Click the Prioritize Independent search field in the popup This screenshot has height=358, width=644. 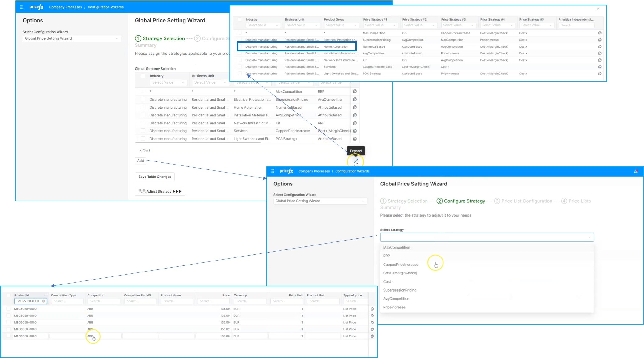point(576,25)
